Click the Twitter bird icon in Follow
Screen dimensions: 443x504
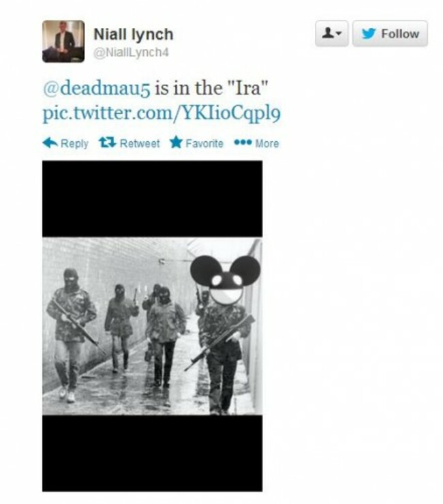(x=369, y=33)
